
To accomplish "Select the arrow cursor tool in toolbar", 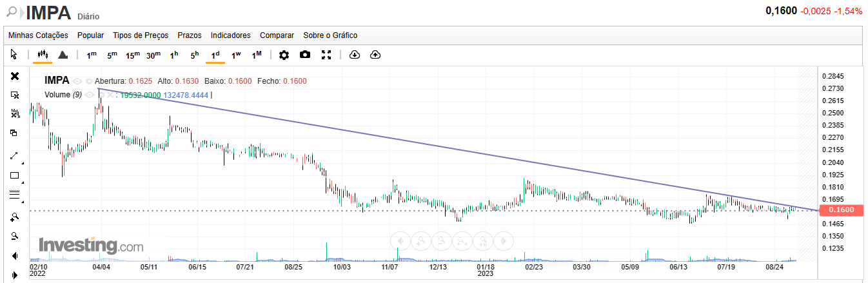I will click(x=15, y=55).
